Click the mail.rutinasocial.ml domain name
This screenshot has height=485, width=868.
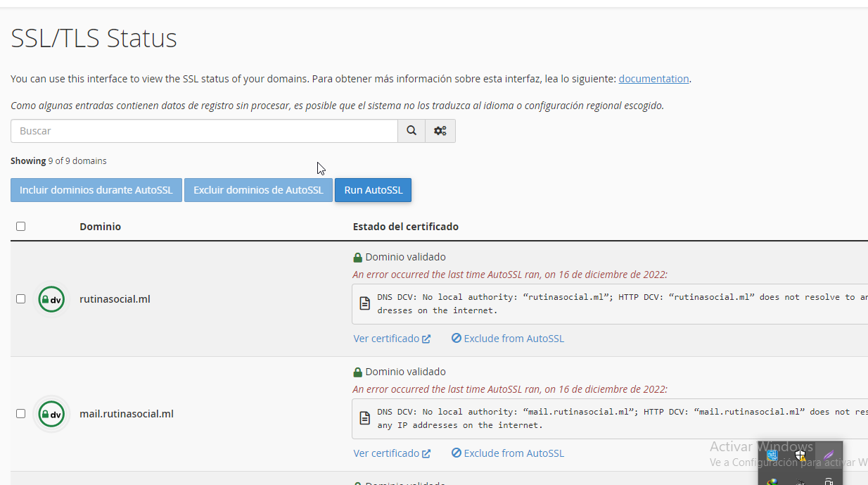click(127, 414)
